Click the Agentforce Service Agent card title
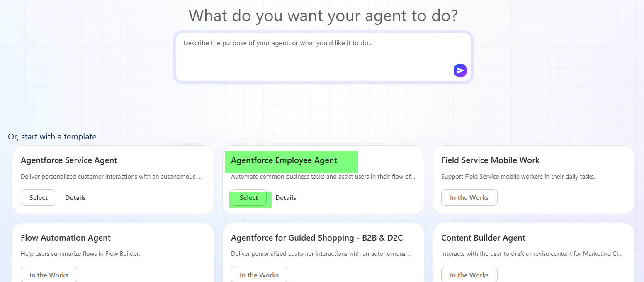This screenshot has width=644, height=282. (x=69, y=160)
